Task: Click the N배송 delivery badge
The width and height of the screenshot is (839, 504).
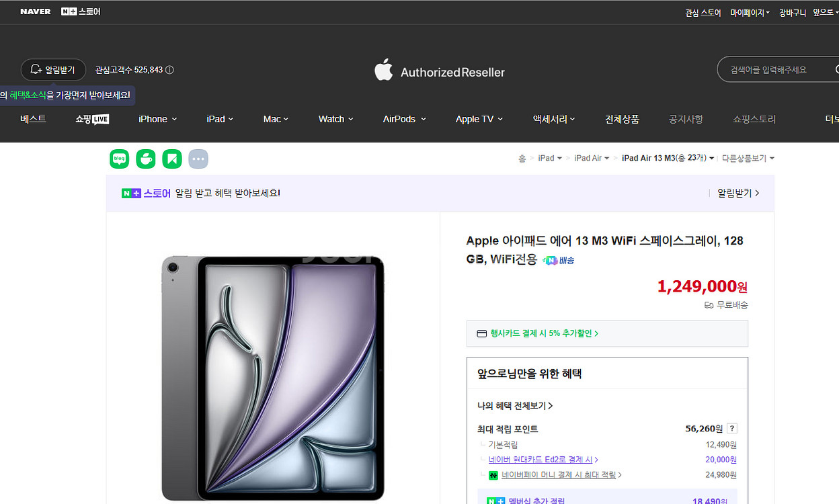Action: pyautogui.click(x=559, y=260)
